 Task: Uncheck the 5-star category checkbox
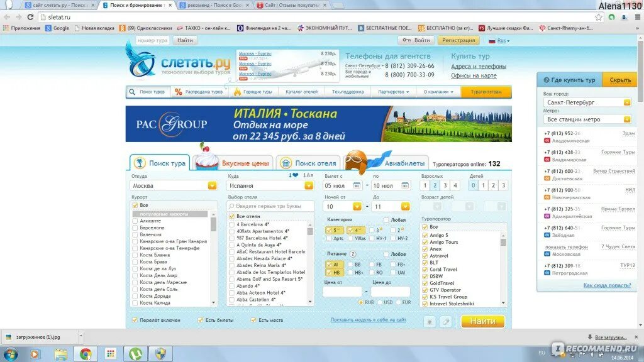point(328,230)
